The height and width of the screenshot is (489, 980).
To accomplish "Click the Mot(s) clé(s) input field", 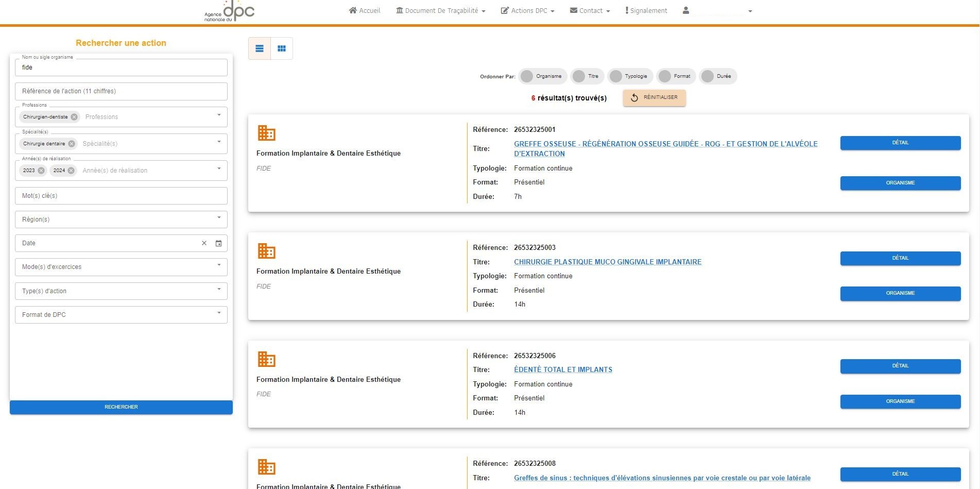I will 121,196.
